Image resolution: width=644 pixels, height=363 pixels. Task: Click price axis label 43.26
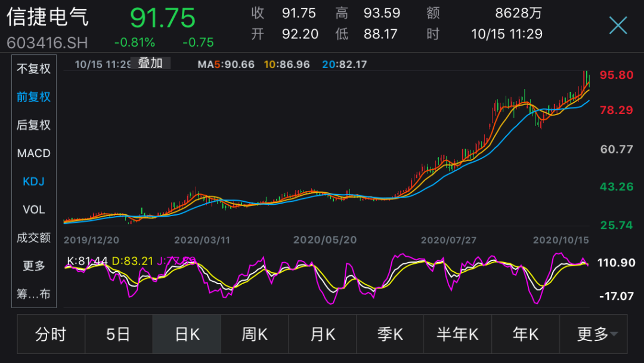click(617, 187)
